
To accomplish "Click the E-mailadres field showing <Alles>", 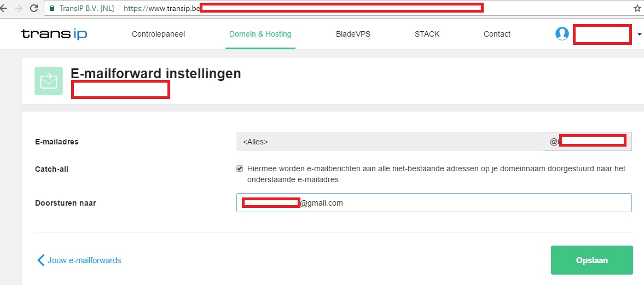I will tap(388, 142).
